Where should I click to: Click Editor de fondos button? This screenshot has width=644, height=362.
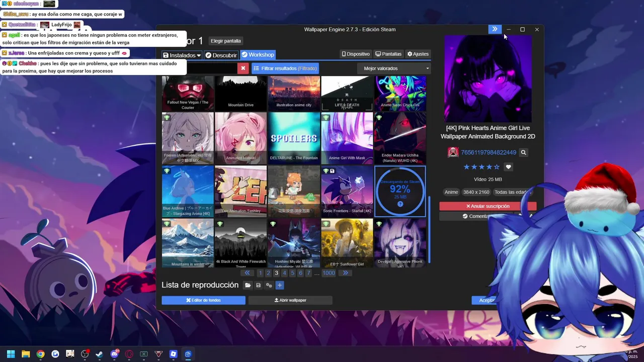pyautogui.click(x=203, y=300)
